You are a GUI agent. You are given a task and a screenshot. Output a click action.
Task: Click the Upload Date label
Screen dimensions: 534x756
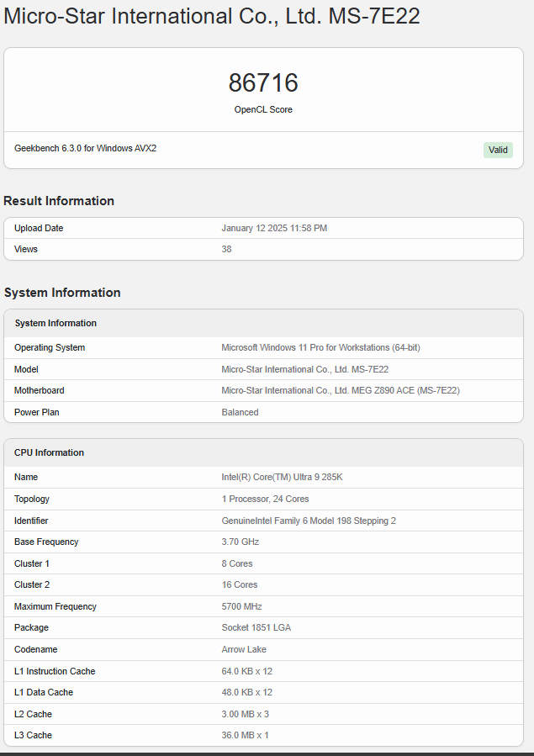tap(39, 228)
